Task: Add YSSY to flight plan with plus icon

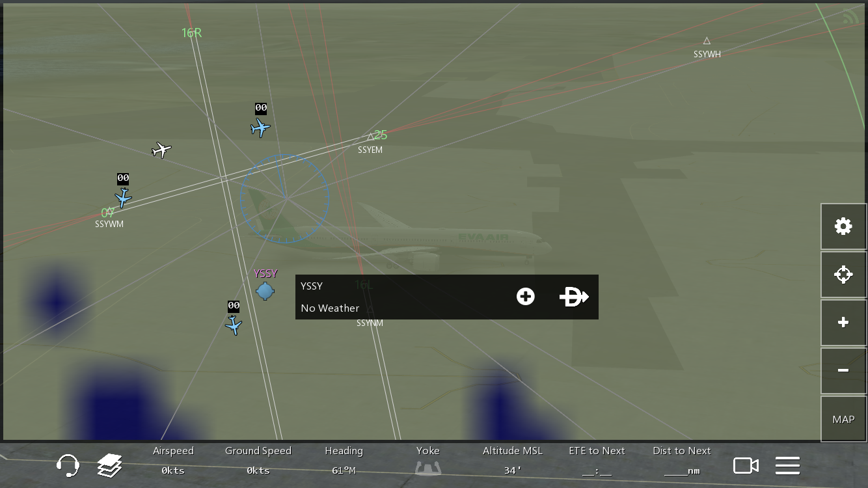Action: click(526, 297)
